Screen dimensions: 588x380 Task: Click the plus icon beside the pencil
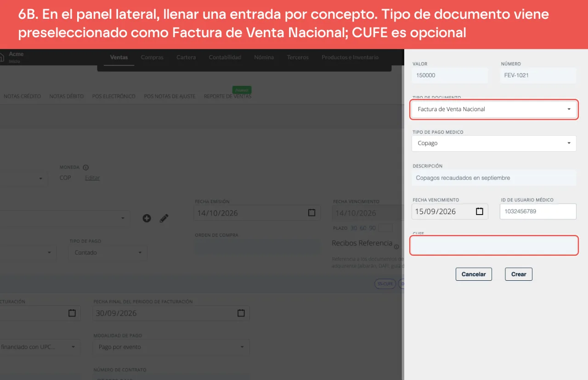pyautogui.click(x=147, y=218)
